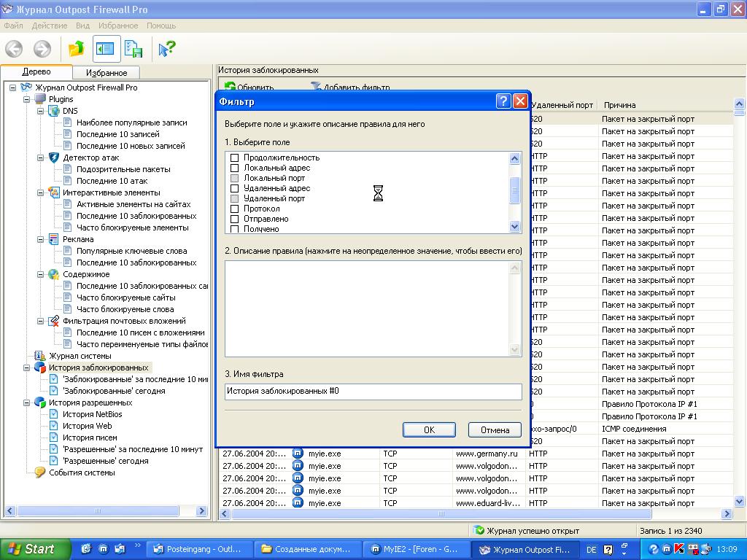Viewport: 747px width, 560px height.
Task: Collapse the Plugins tree node
Action: click(x=27, y=99)
